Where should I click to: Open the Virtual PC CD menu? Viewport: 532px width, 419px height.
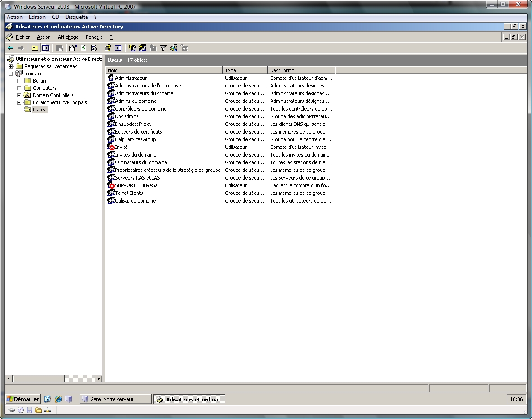55,17
